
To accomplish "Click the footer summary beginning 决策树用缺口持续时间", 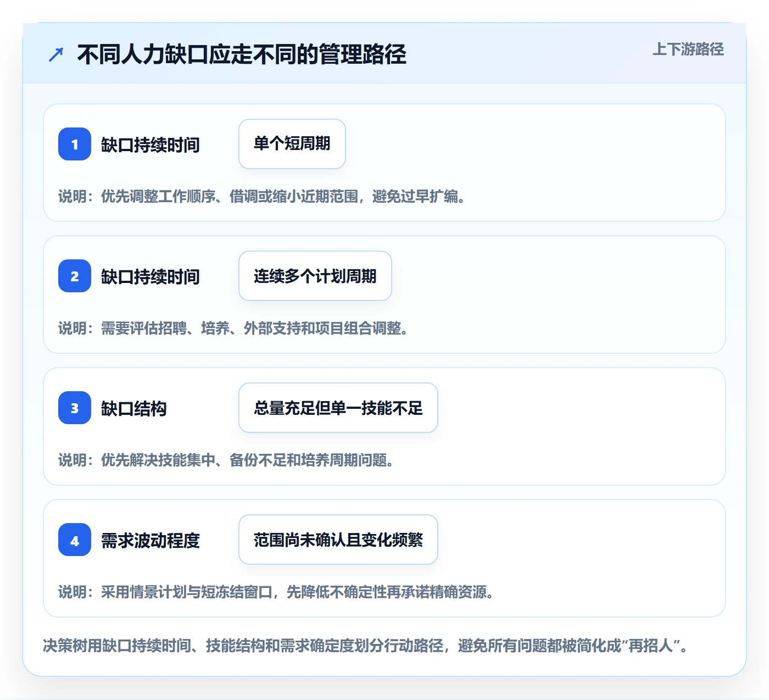I will click(x=366, y=645).
